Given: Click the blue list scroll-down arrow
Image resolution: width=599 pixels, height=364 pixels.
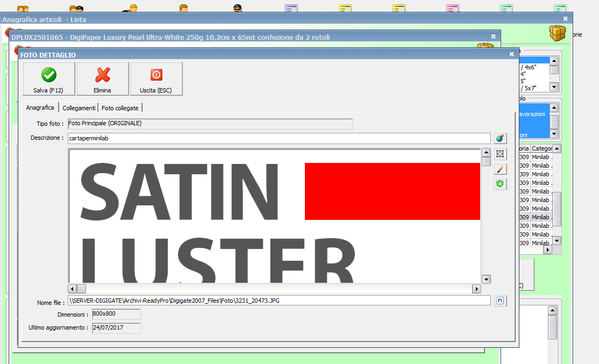Looking at the screenshot, I should pyautogui.click(x=554, y=133).
